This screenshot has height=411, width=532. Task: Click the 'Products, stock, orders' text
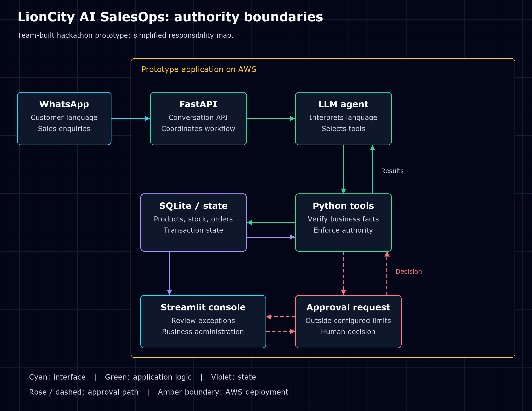[x=193, y=219]
